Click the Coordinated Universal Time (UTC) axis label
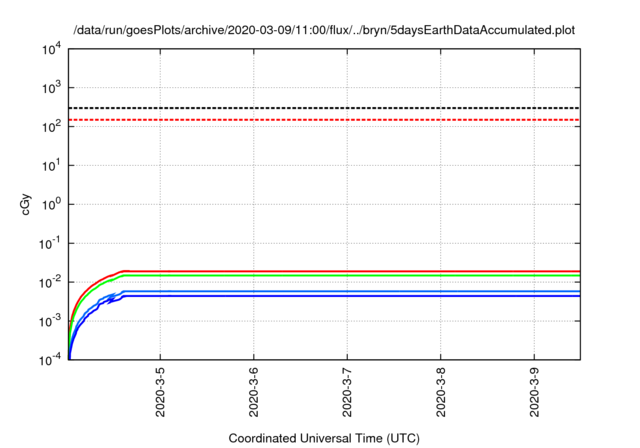Viewport: 640px width, 448px height. (324, 438)
